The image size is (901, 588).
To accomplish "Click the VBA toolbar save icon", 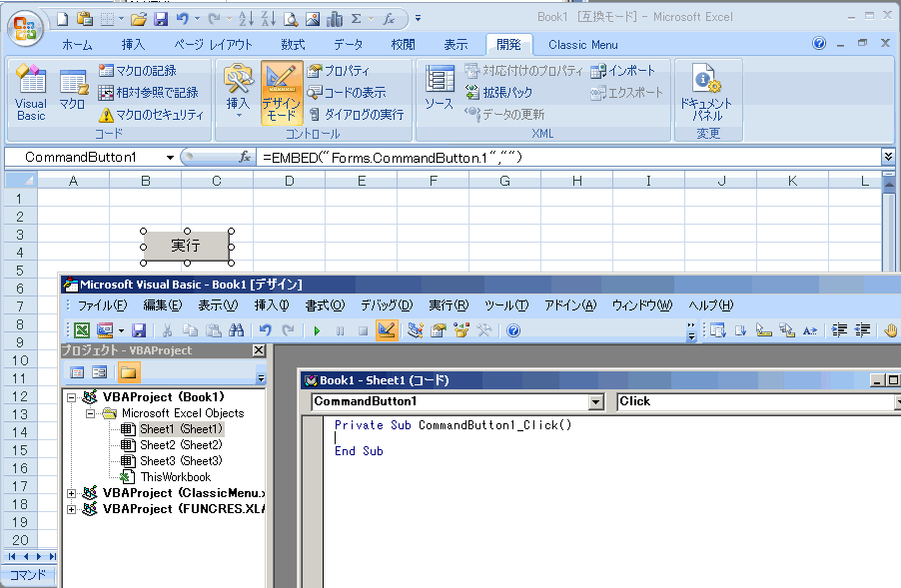I will point(139,330).
